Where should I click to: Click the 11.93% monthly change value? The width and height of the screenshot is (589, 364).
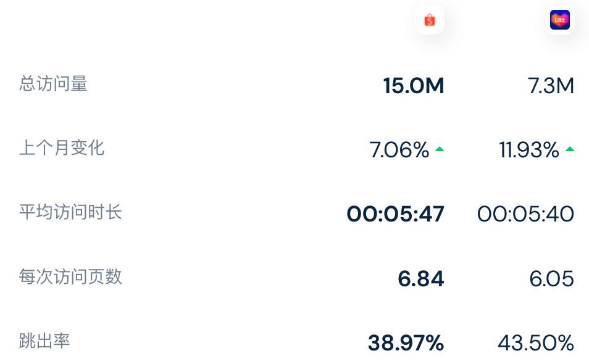click(529, 150)
